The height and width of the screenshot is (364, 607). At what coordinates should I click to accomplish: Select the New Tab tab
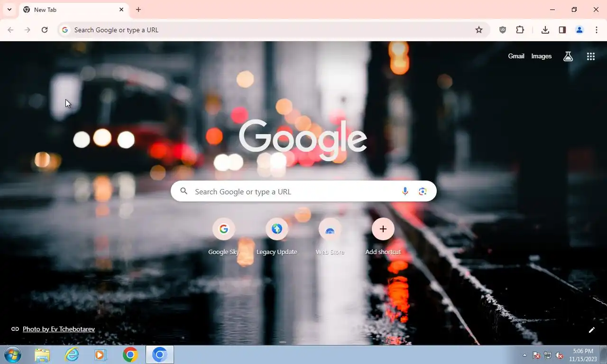(74, 9)
